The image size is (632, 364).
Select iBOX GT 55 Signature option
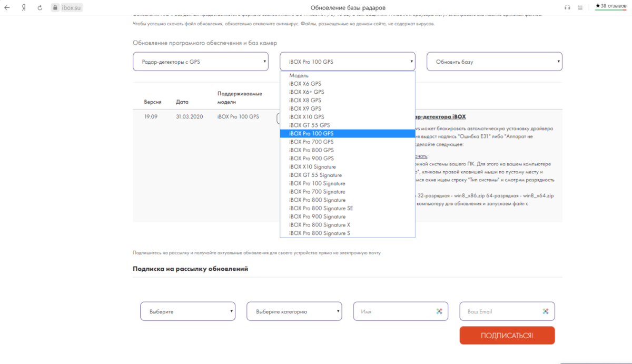(348, 175)
